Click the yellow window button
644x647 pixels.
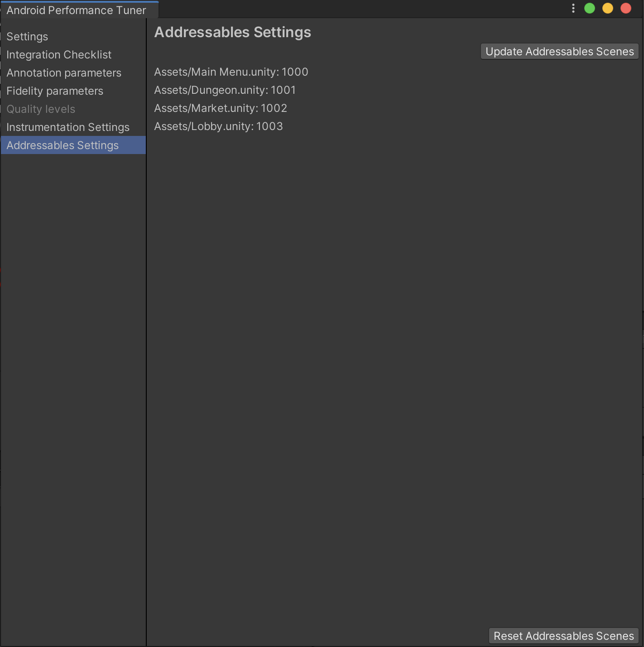point(608,9)
